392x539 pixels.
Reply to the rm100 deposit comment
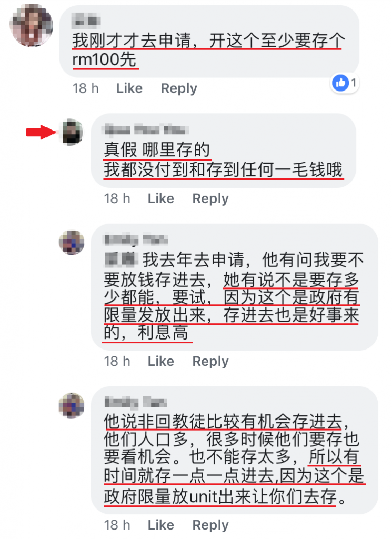pyautogui.click(x=179, y=88)
